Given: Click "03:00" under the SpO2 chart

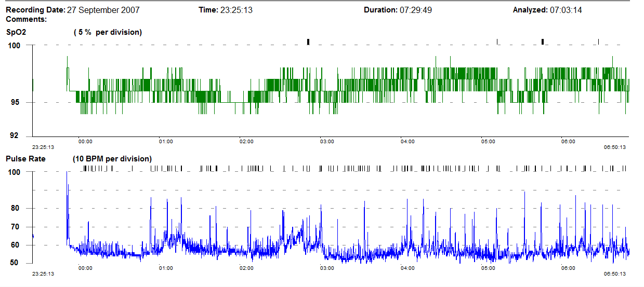Looking at the screenshot, I should point(327,142).
